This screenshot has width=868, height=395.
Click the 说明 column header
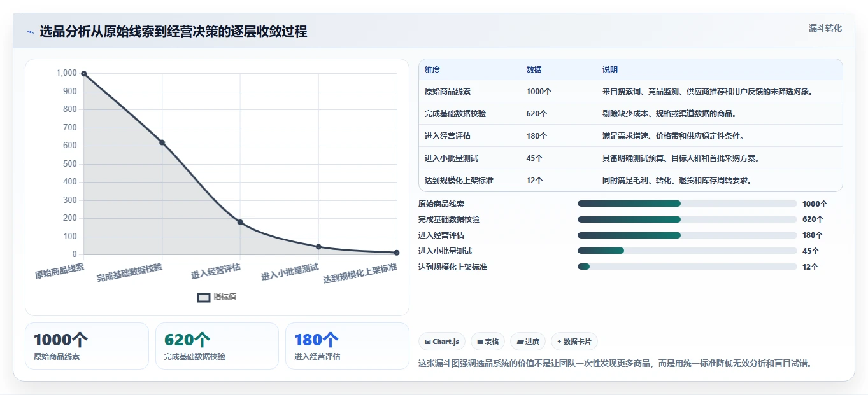coord(610,70)
